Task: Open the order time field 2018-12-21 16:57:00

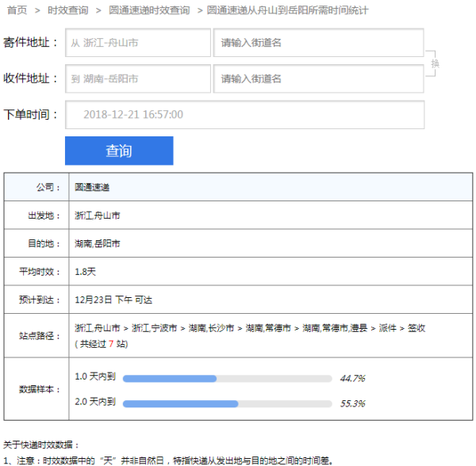Action: 244,115
